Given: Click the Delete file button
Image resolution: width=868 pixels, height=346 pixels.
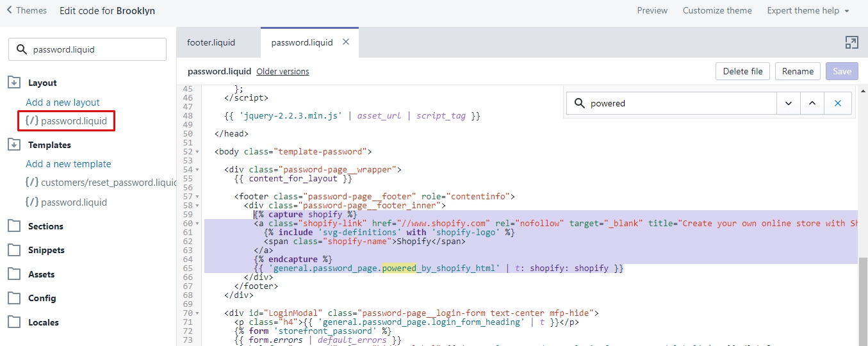Looking at the screenshot, I should pos(743,71).
